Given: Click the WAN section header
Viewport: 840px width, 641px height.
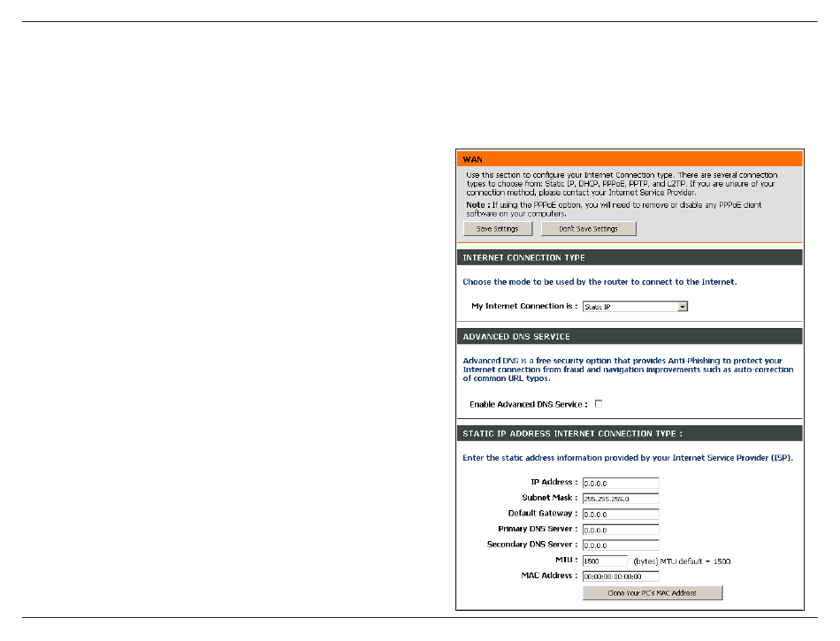Looking at the screenshot, I should coord(630,159).
